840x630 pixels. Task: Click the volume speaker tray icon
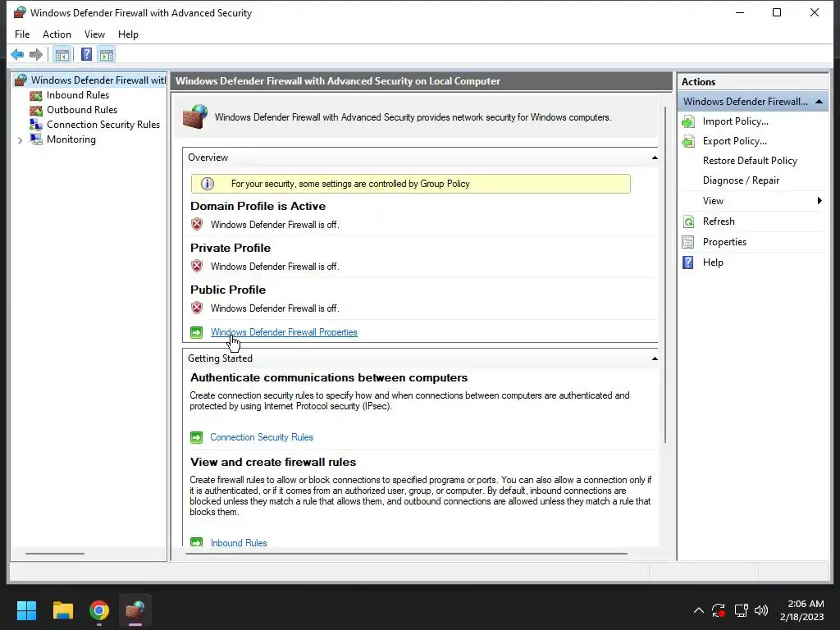click(x=760, y=610)
